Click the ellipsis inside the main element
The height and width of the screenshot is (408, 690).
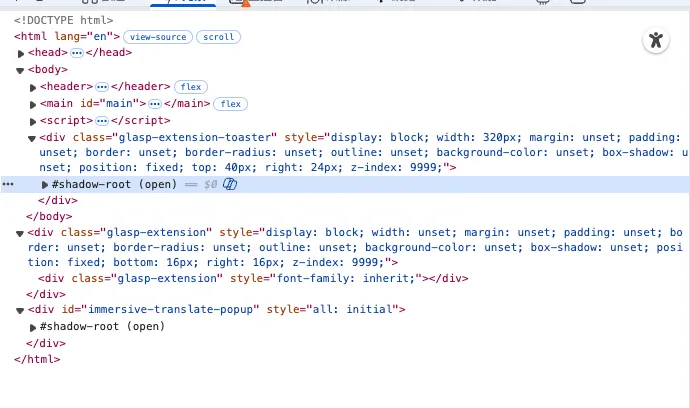pos(155,104)
